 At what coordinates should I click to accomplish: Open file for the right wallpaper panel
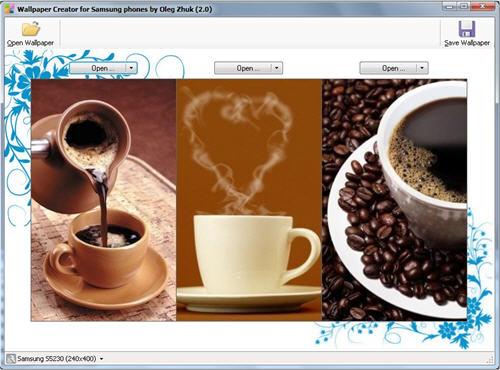pyautogui.click(x=388, y=68)
